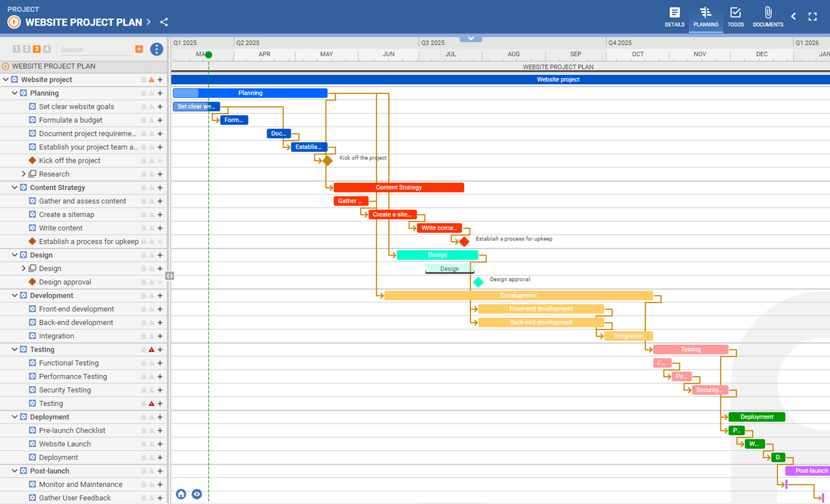830x504 pixels.
Task: Click the Search input field
Action: point(96,50)
